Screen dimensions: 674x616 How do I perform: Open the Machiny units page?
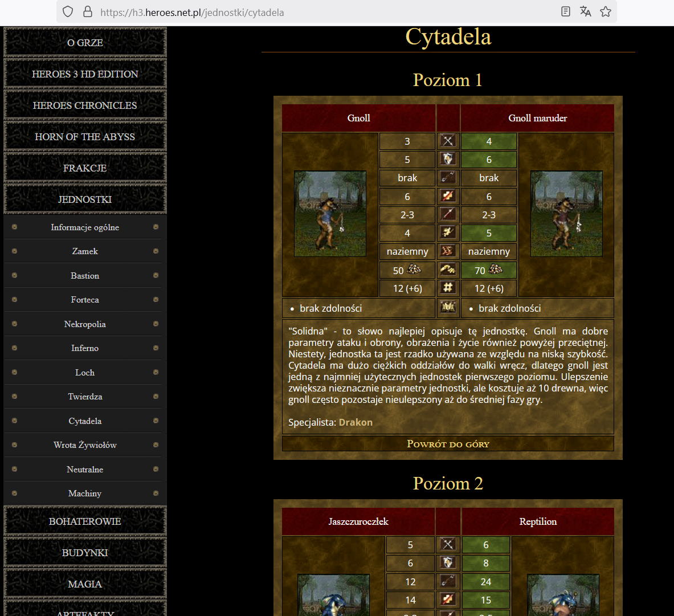85,493
